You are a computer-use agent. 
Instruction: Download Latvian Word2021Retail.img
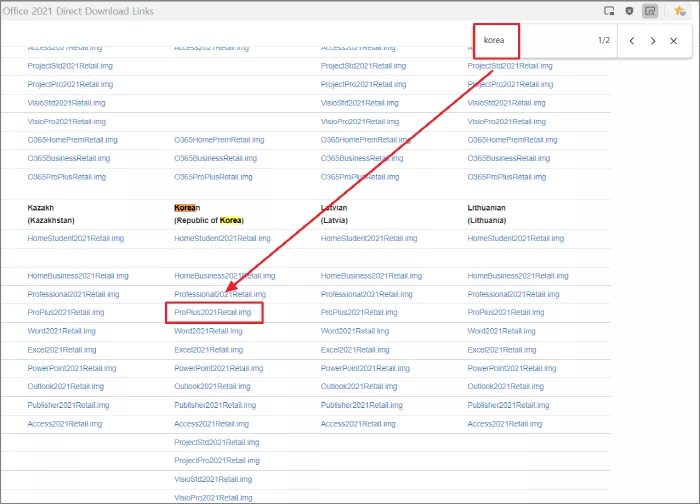(x=355, y=331)
